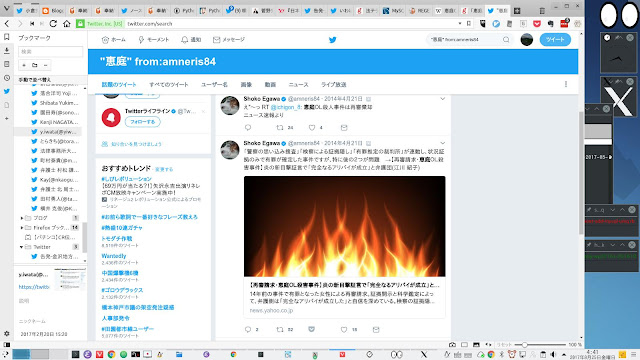Open ホーム in Twitter navigation
Image resolution: width=640 pixels, height=360 pixels.
(x=113, y=40)
